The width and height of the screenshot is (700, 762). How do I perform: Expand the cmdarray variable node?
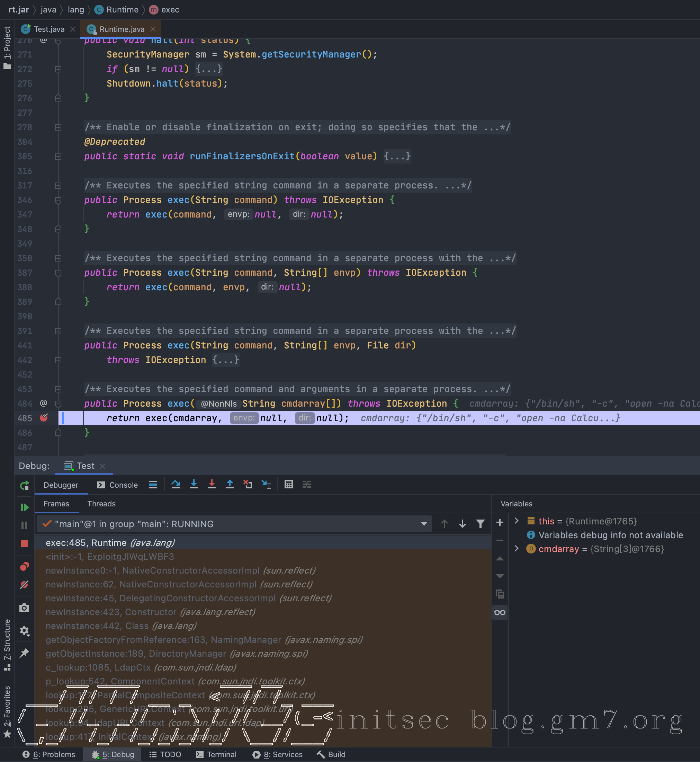pos(516,549)
